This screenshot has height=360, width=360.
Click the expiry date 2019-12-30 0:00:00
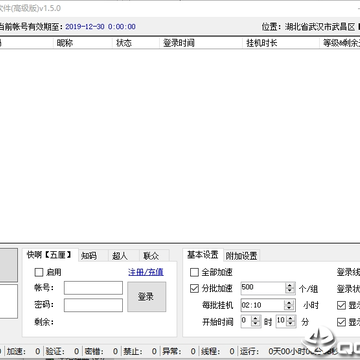[100, 27]
